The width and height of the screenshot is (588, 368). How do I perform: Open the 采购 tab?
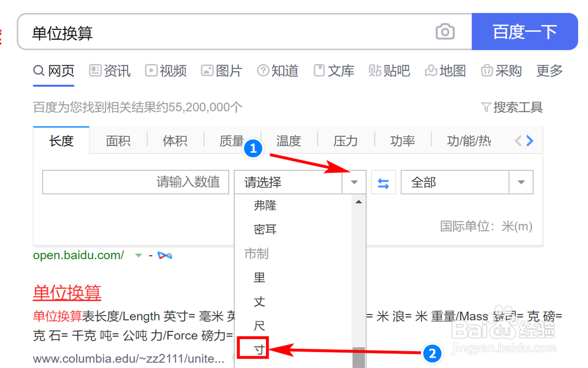501,71
